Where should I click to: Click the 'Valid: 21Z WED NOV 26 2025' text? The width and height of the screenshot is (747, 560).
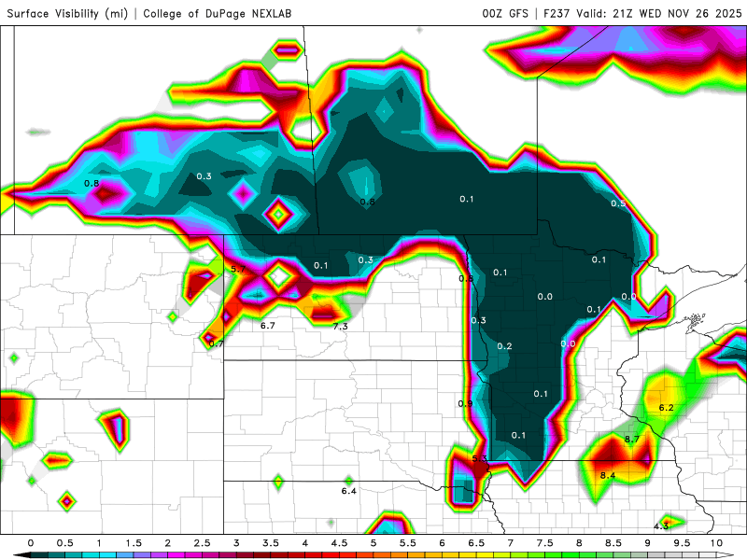(x=659, y=13)
